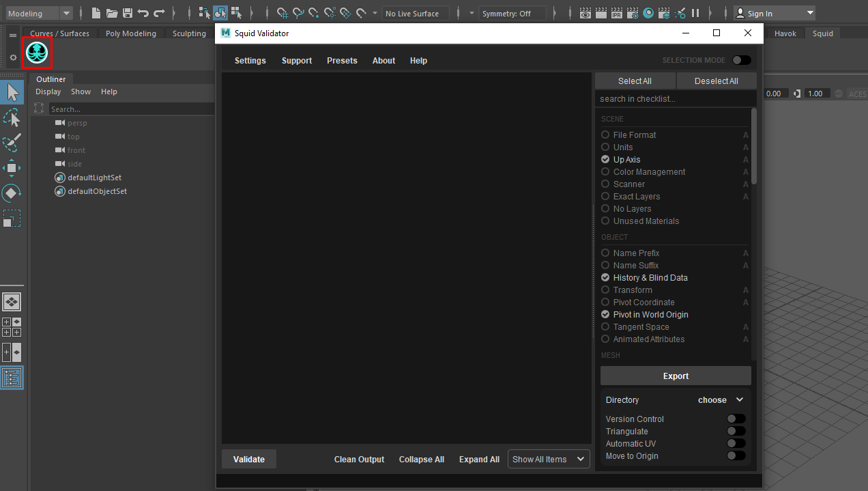Toggle Move to Origin switch
The height and width of the screenshot is (491, 868).
click(x=736, y=455)
